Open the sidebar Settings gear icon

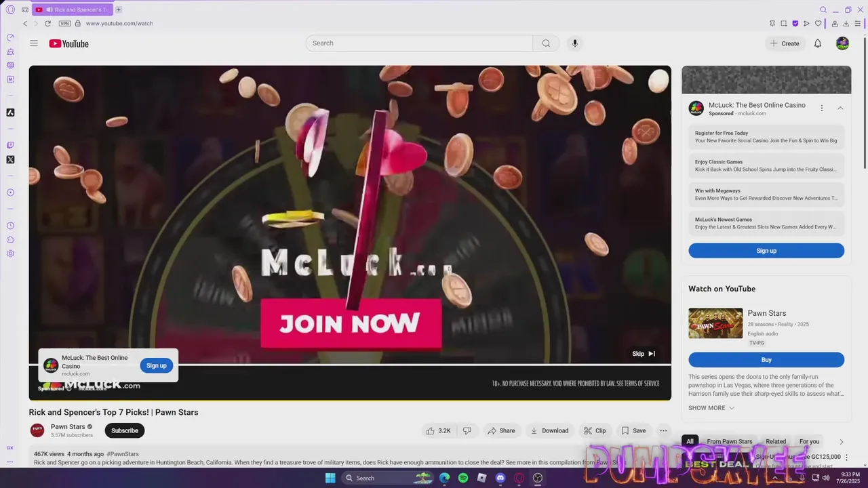pos(10,253)
